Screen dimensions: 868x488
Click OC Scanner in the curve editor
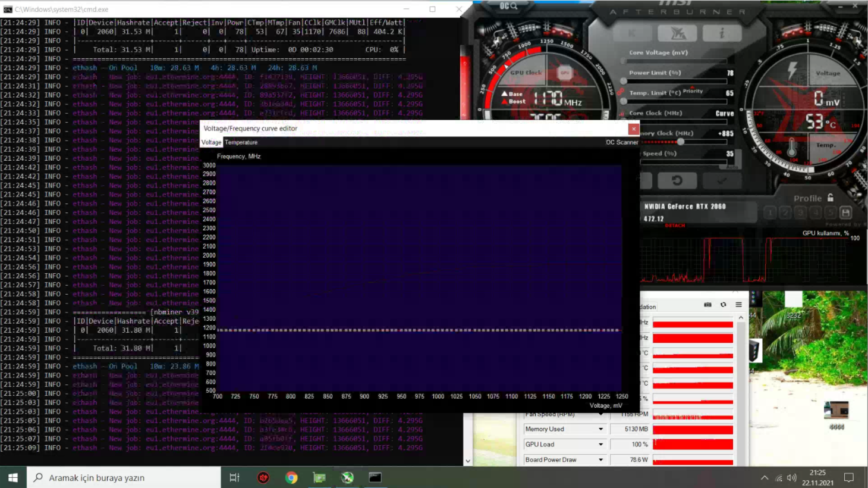622,142
